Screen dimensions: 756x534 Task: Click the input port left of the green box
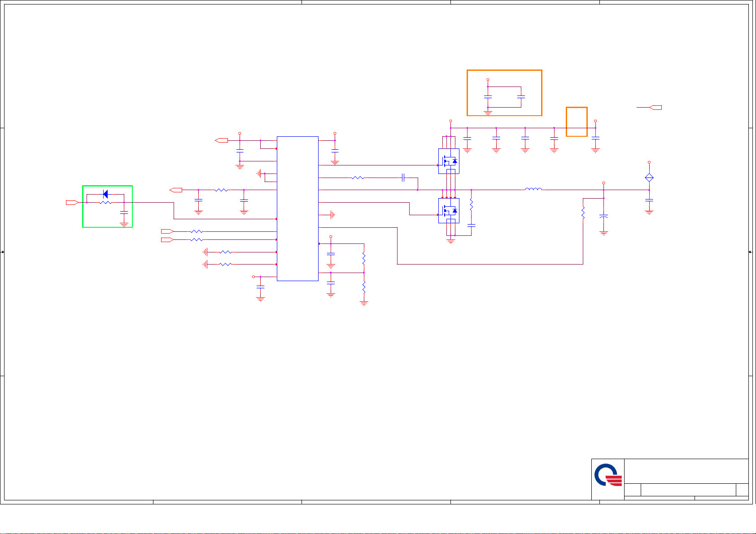72,203
